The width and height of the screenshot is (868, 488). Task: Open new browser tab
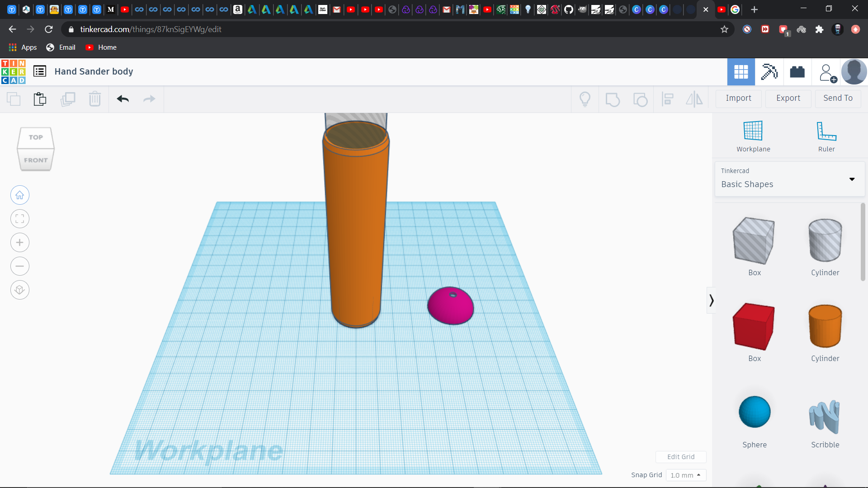click(754, 9)
